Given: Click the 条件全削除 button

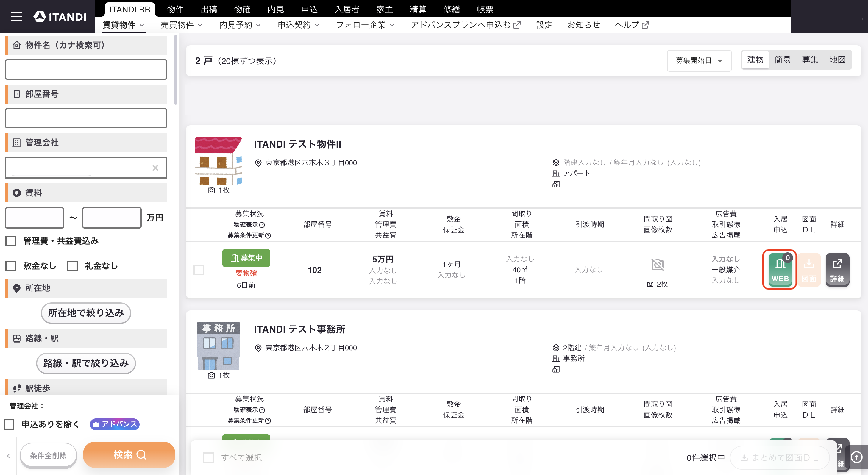Looking at the screenshot, I should (x=48, y=455).
